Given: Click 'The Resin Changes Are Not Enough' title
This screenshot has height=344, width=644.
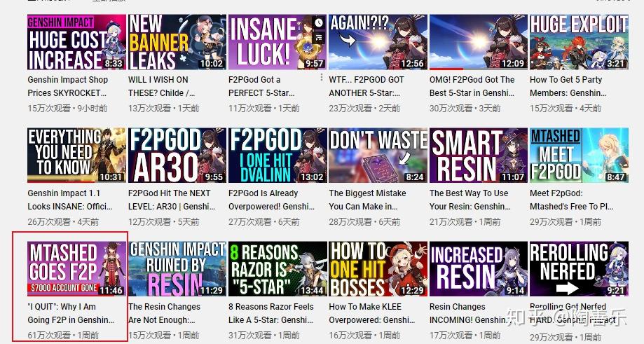Looking at the screenshot, I should click(x=164, y=312).
